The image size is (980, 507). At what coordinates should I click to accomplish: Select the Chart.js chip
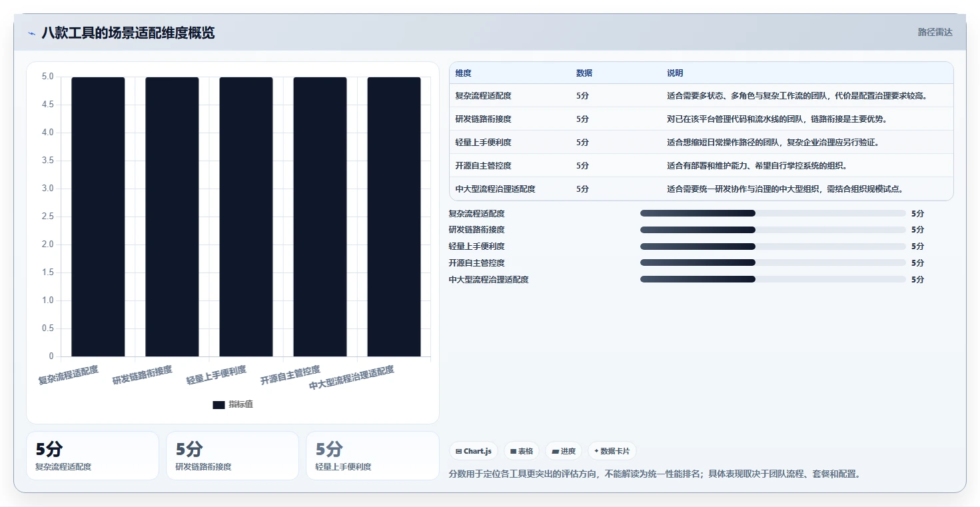(x=474, y=451)
